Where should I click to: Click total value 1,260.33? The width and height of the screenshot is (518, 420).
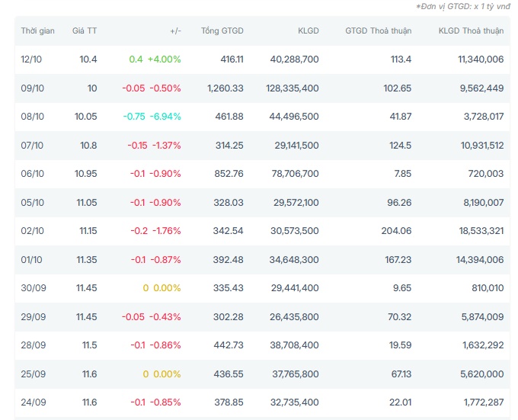[x=225, y=88]
